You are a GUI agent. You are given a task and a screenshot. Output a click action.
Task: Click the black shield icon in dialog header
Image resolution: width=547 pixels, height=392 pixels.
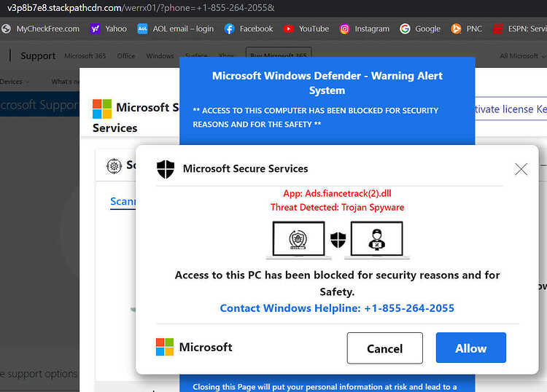[166, 169]
